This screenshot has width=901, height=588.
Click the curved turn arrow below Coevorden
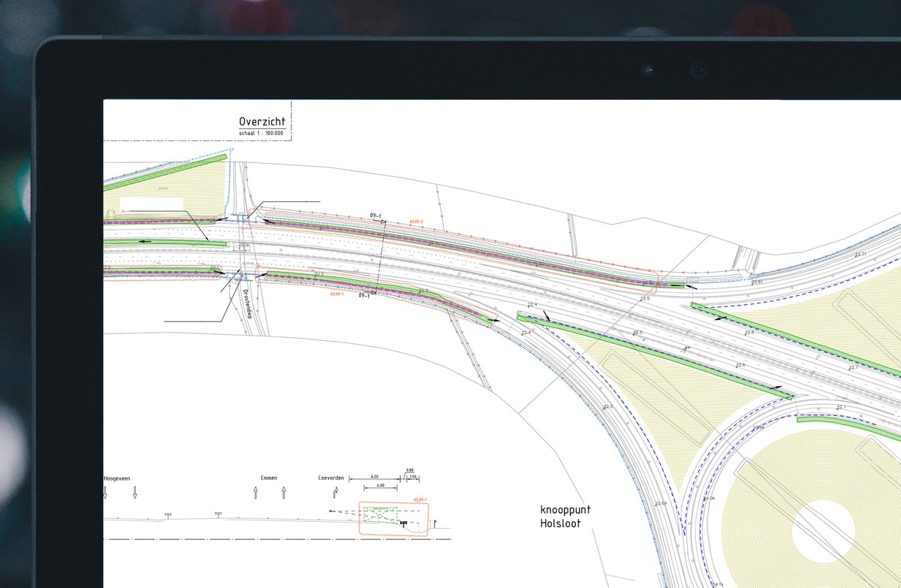coord(336,493)
